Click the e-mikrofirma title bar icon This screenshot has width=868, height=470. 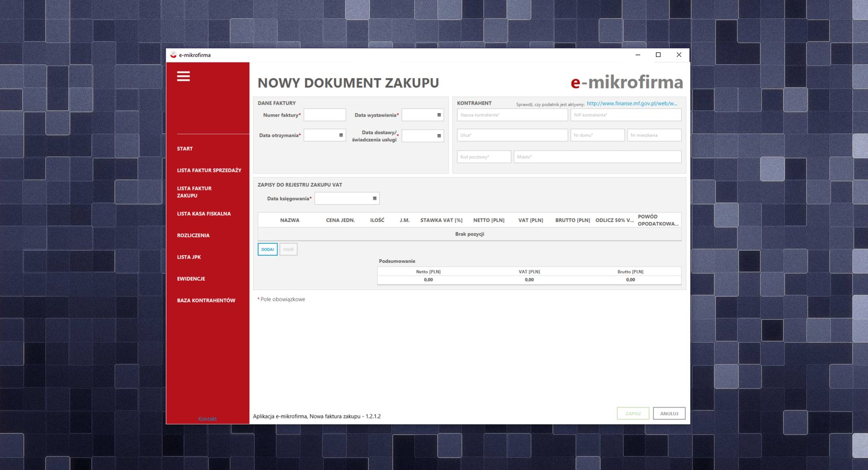click(x=173, y=55)
